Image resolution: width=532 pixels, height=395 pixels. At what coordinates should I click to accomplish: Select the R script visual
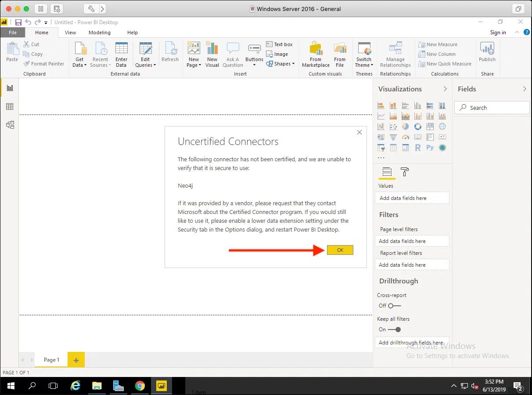[x=418, y=148]
